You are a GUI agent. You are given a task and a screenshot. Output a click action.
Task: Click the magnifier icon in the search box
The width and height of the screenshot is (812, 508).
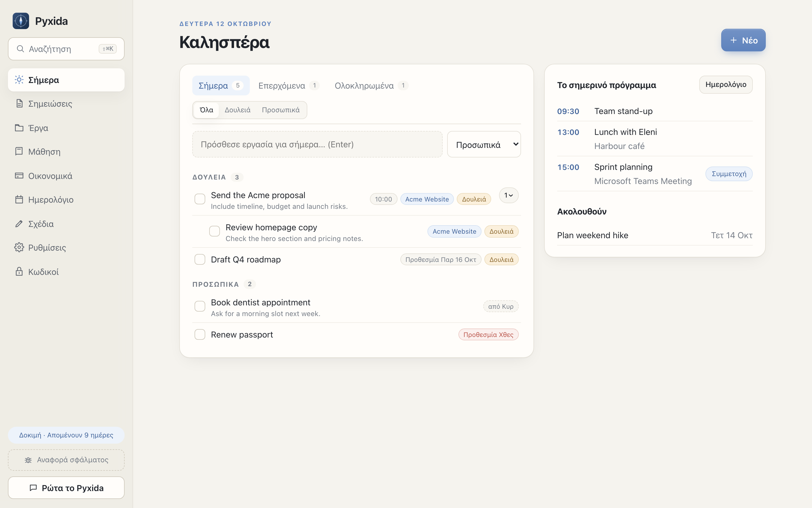tap(21, 49)
